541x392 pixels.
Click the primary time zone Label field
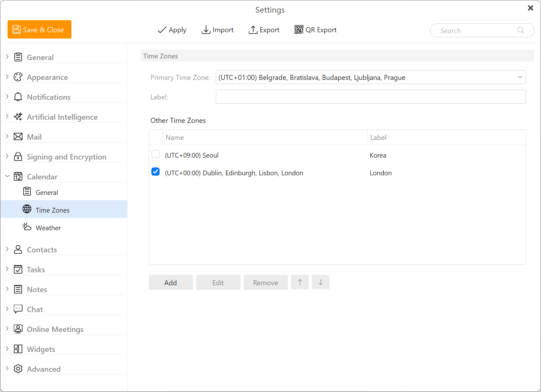[371, 97]
